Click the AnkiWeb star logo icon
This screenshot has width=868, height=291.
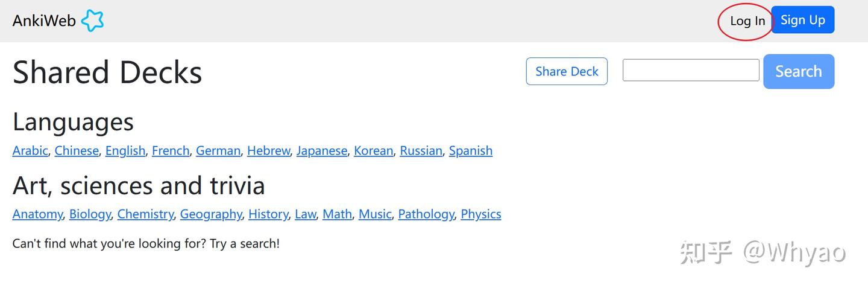click(x=92, y=21)
